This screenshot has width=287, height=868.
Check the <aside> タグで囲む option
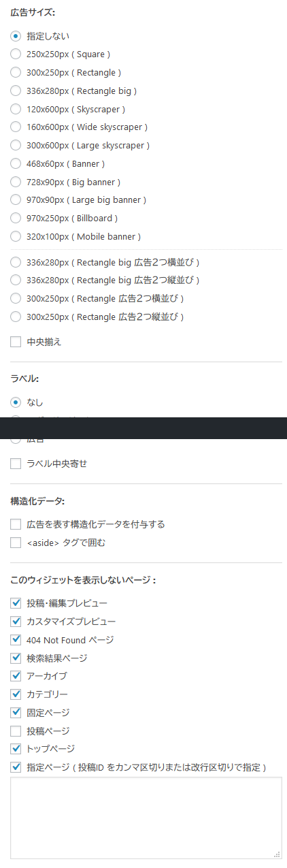[16, 543]
